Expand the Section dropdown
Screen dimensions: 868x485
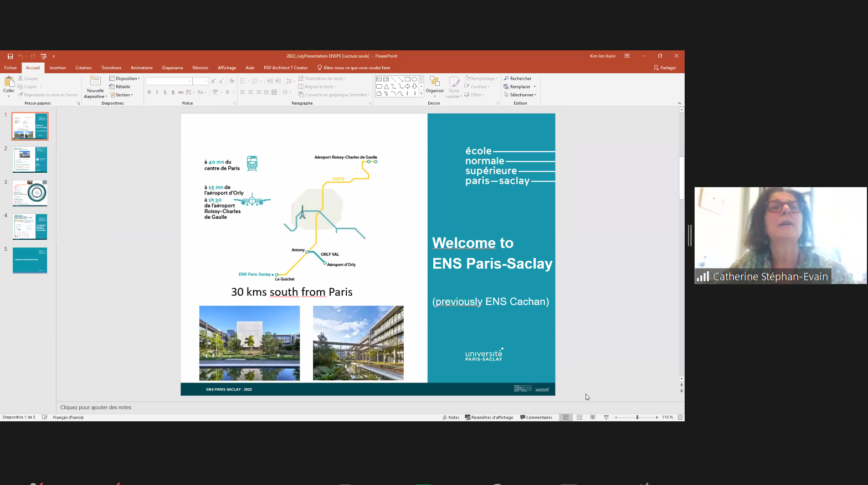tap(121, 95)
